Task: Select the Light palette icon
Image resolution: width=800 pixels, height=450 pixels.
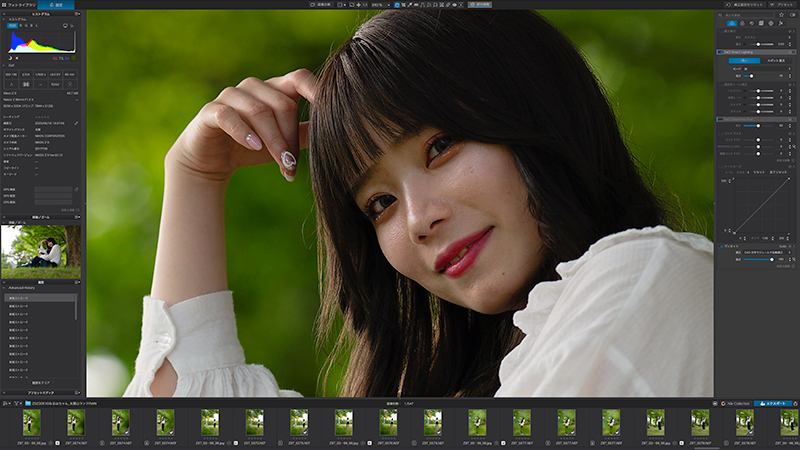Action: tap(732, 23)
